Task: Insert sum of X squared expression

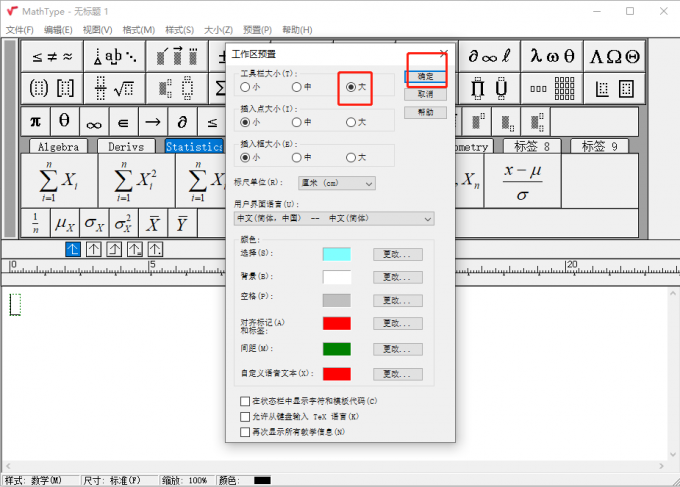Action: (x=136, y=181)
